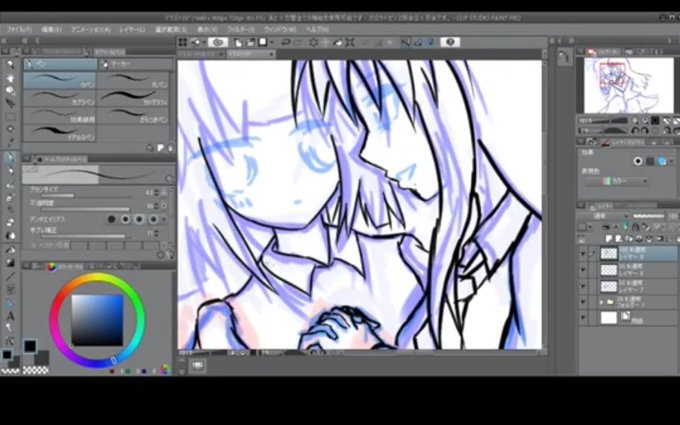Viewport: 680px width, 425px height.
Task: Open CLIP STUDIO from command bar
Action: [218, 42]
